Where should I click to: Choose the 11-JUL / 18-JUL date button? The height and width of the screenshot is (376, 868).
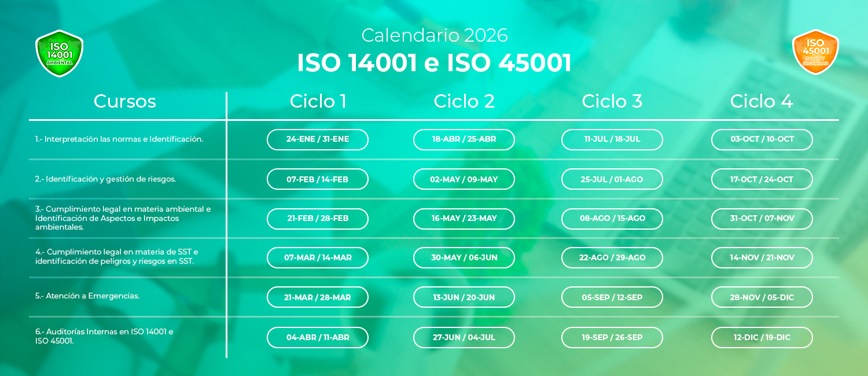pyautogui.click(x=612, y=139)
